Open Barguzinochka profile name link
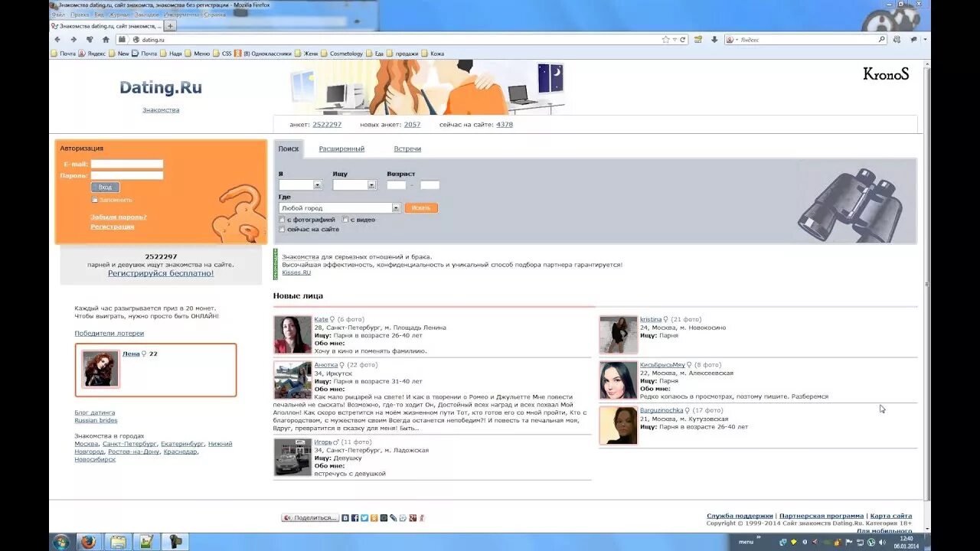The image size is (980, 551). pos(661,410)
